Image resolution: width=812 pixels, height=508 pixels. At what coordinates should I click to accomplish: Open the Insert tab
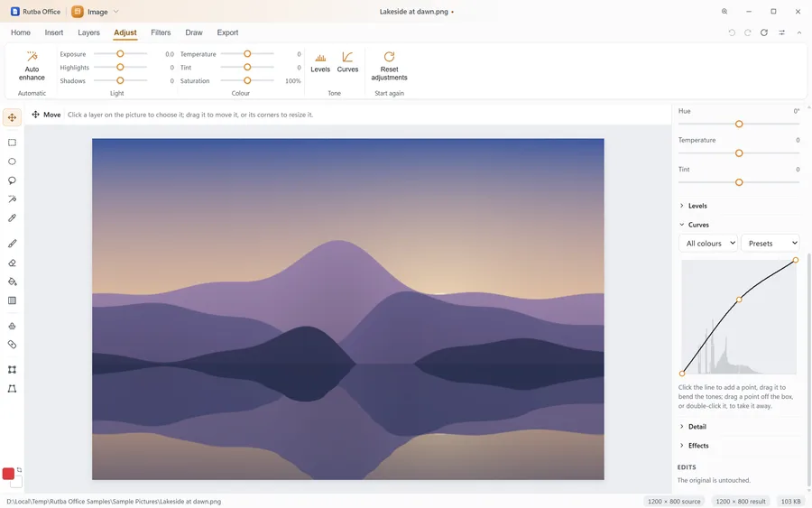coord(54,32)
